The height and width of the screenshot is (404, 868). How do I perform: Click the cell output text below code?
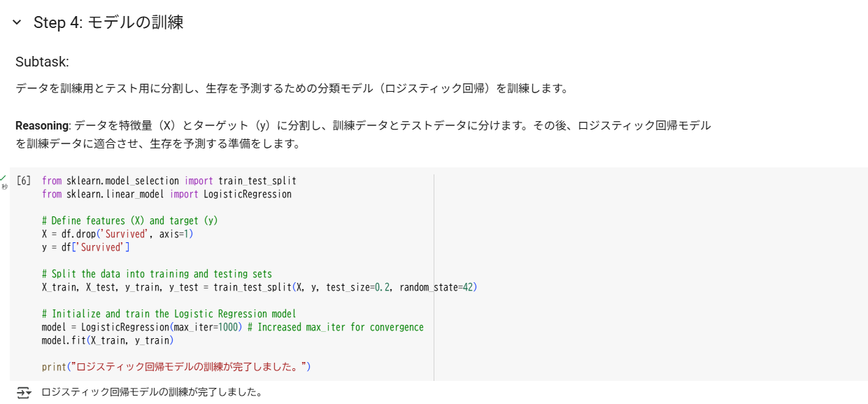point(152,392)
